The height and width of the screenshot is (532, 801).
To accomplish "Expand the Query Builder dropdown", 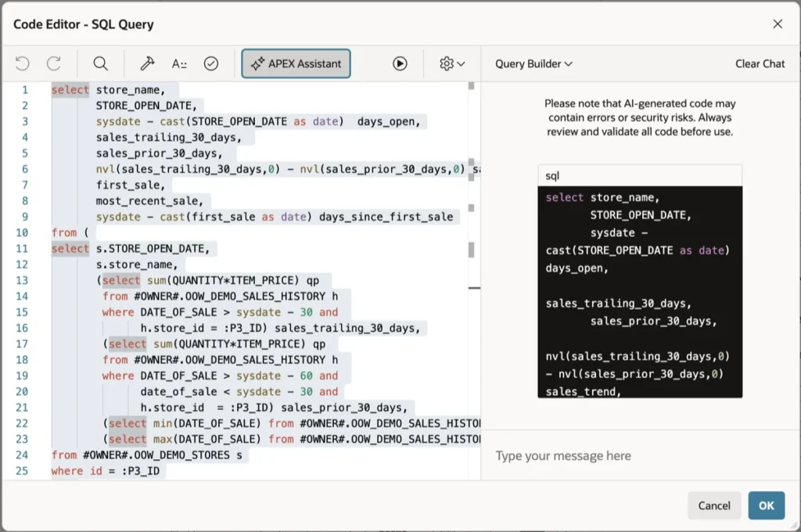I will (533, 64).
